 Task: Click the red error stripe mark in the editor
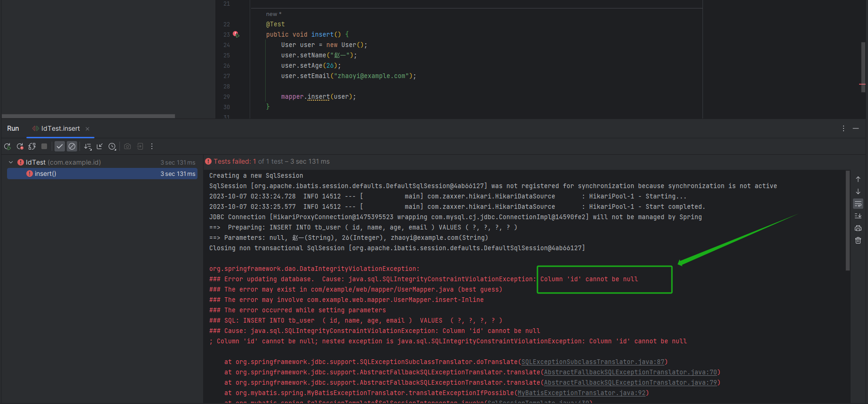[x=862, y=84]
